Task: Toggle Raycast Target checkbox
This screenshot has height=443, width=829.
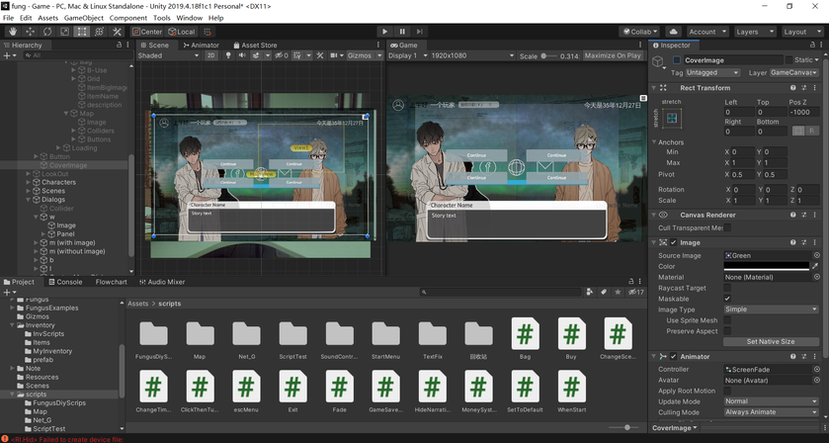Action: pyautogui.click(x=727, y=288)
